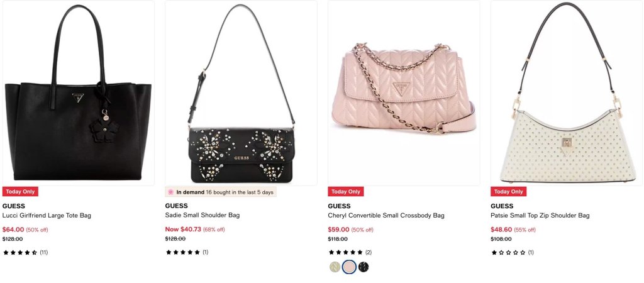
Task: Click the In demand badge flower icon
Action: point(171,192)
